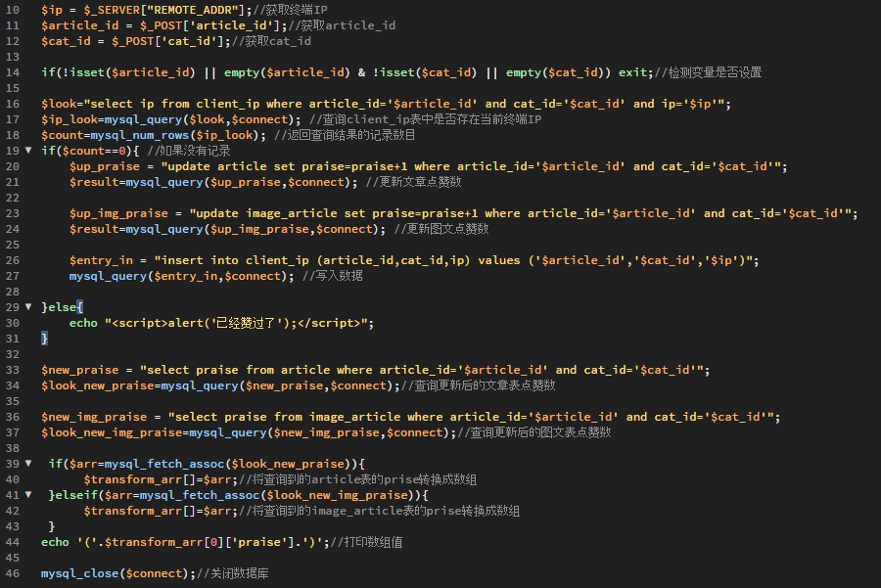Click line number 46 in the gutter
Image resolution: width=881 pixels, height=588 pixels.
click(13, 573)
